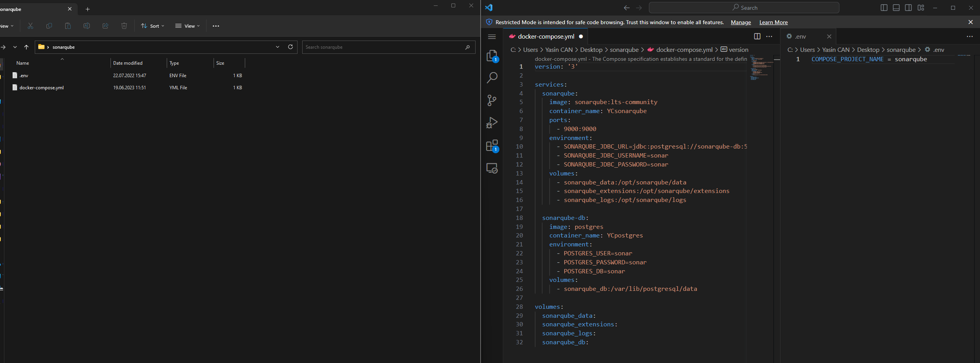Image resolution: width=980 pixels, height=363 pixels.
Task: Go back in VS Code navigation
Action: (x=627, y=8)
